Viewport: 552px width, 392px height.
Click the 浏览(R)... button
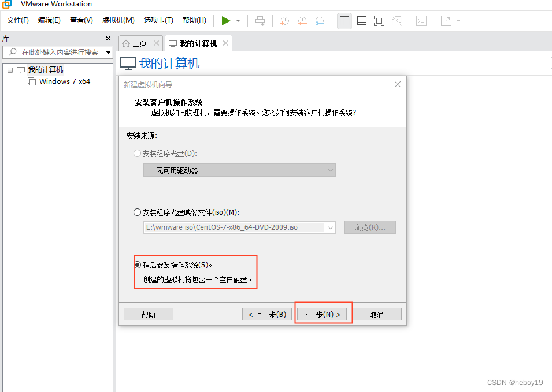pos(370,227)
